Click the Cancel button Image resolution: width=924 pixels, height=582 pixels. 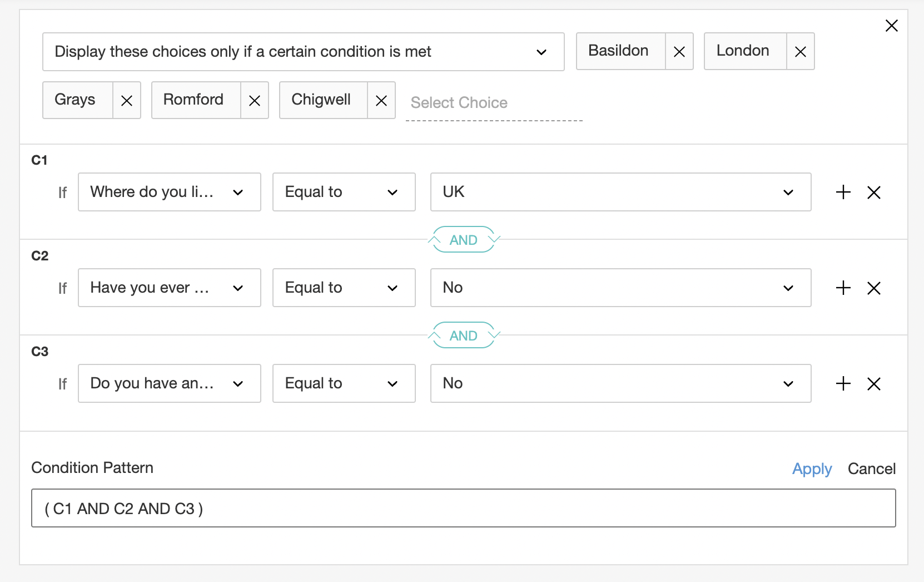pyautogui.click(x=871, y=469)
